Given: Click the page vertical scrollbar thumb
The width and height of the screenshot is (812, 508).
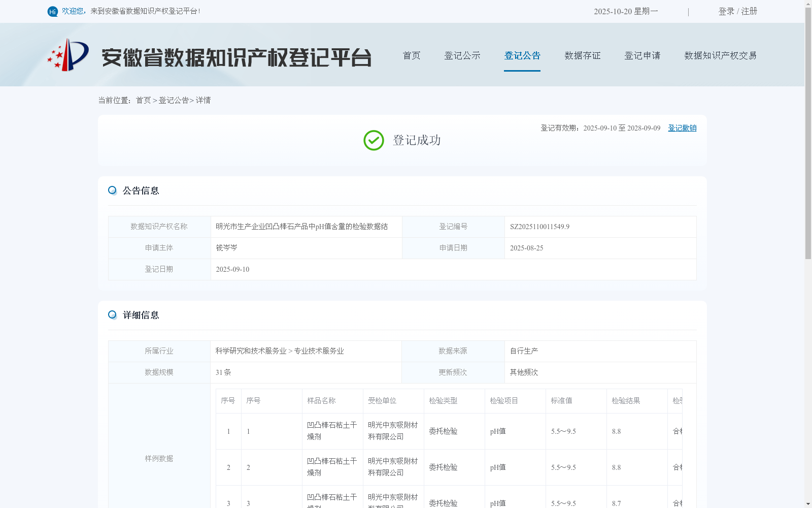Looking at the screenshot, I should (808, 133).
